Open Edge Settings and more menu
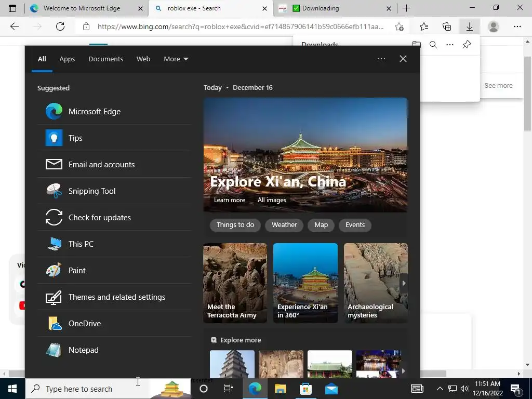Screen dimensions: 532x399 point(517,26)
